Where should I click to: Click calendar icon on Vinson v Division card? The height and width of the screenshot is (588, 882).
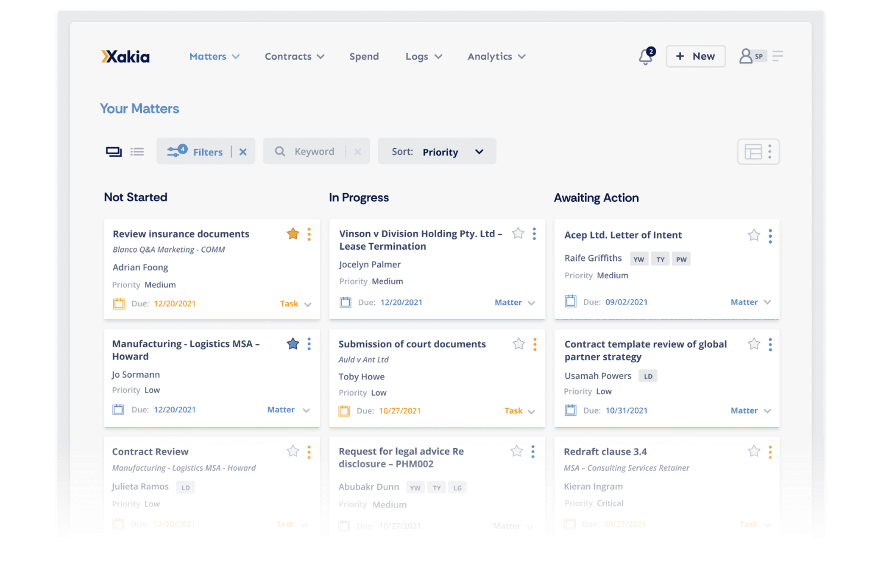[x=345, y=302]
